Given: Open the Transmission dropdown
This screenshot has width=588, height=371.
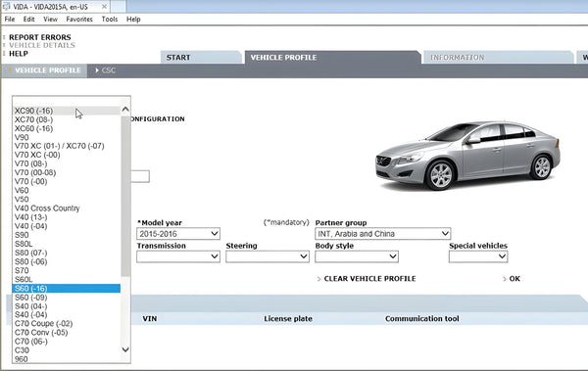Looking at the screenshot, I should tap(178, 256).
